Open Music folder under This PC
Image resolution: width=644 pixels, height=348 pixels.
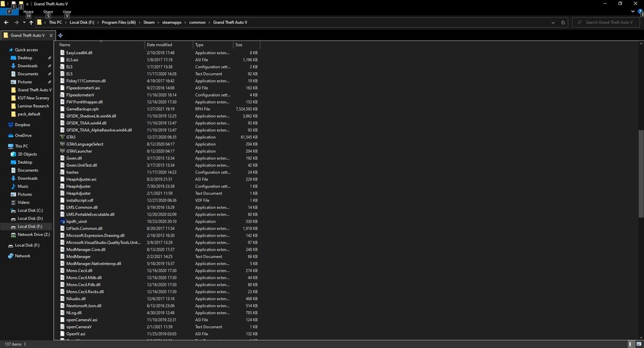click(23, 187)
